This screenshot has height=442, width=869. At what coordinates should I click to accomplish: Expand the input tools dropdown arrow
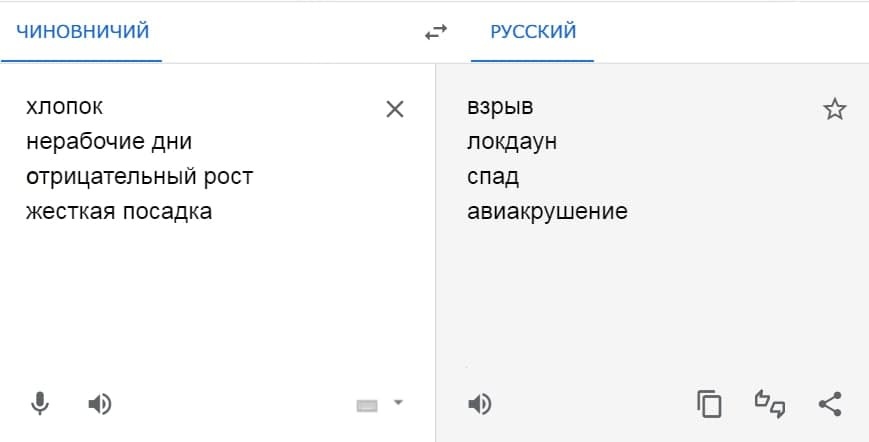coord(398,403)
